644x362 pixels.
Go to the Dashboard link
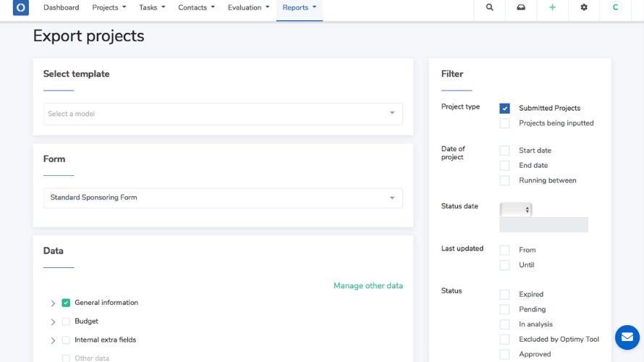click(x=61, y=8)
